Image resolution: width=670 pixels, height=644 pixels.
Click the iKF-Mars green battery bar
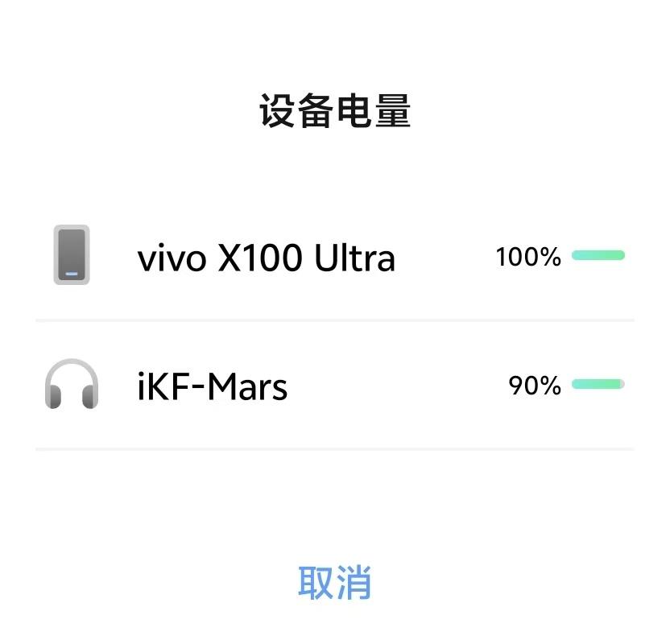[x=596, y=384]
